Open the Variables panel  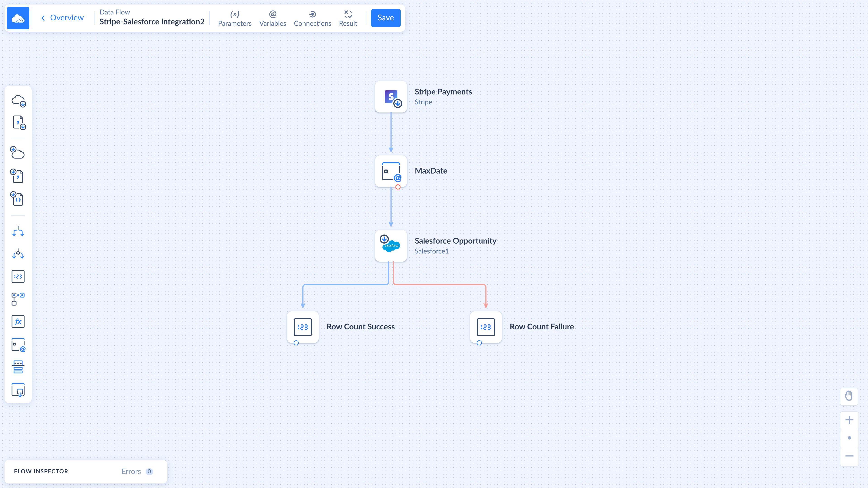[272, 18]
